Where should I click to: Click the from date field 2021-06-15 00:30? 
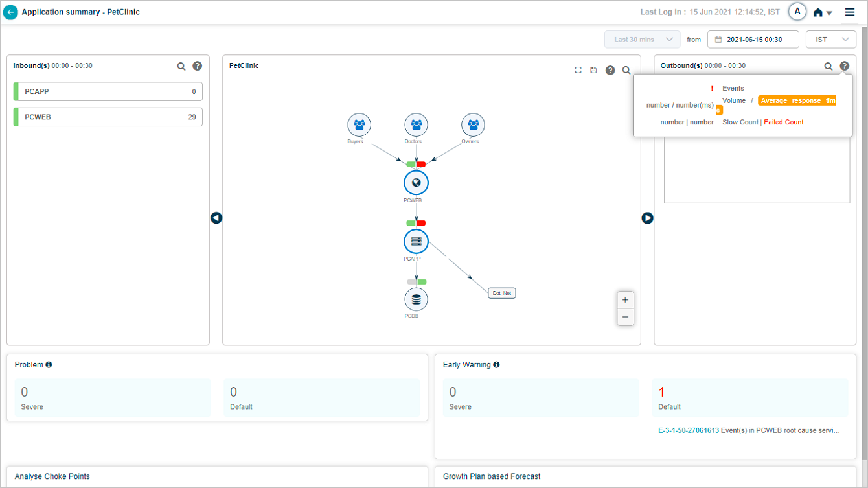point(753,40)
